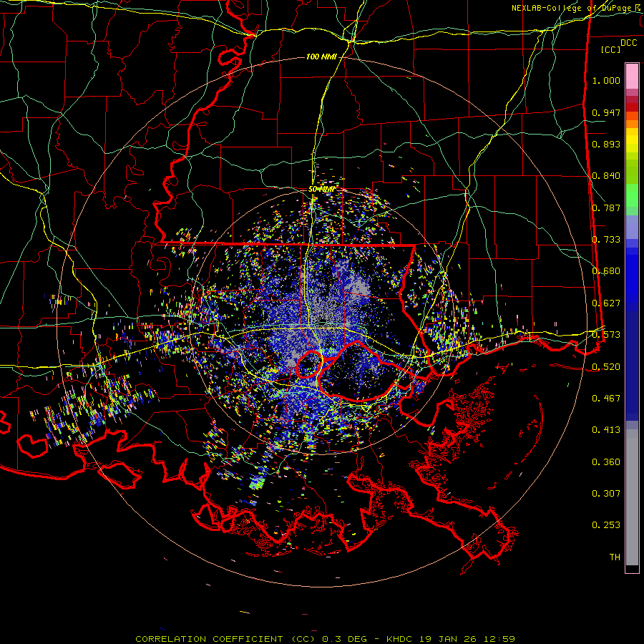Click the 0.467 scale value
Screen dimensions: 644x644
point(606,399)
